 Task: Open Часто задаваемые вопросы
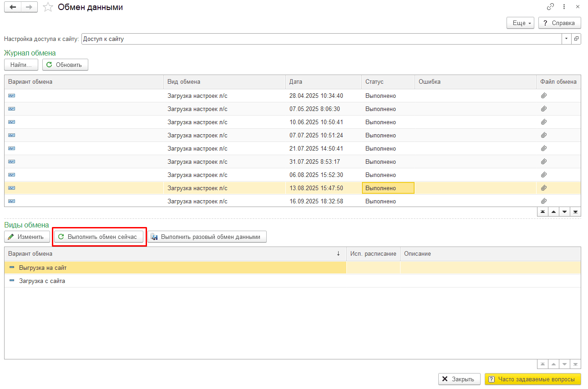pos(532,379)
